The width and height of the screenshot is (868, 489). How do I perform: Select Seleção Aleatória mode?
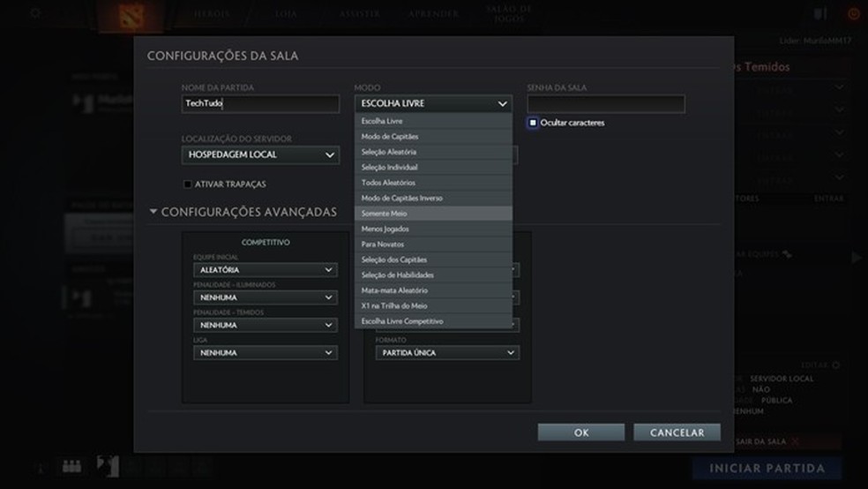(x=433, y=152)
